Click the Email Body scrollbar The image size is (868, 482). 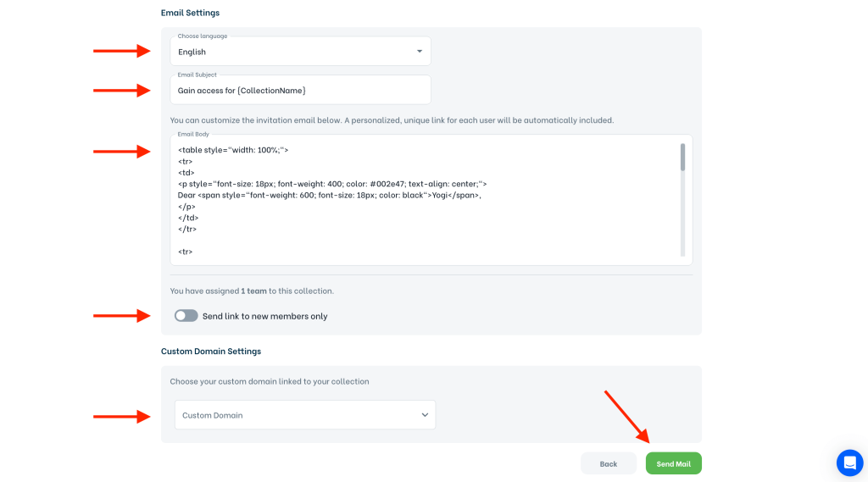coord(682,158)
